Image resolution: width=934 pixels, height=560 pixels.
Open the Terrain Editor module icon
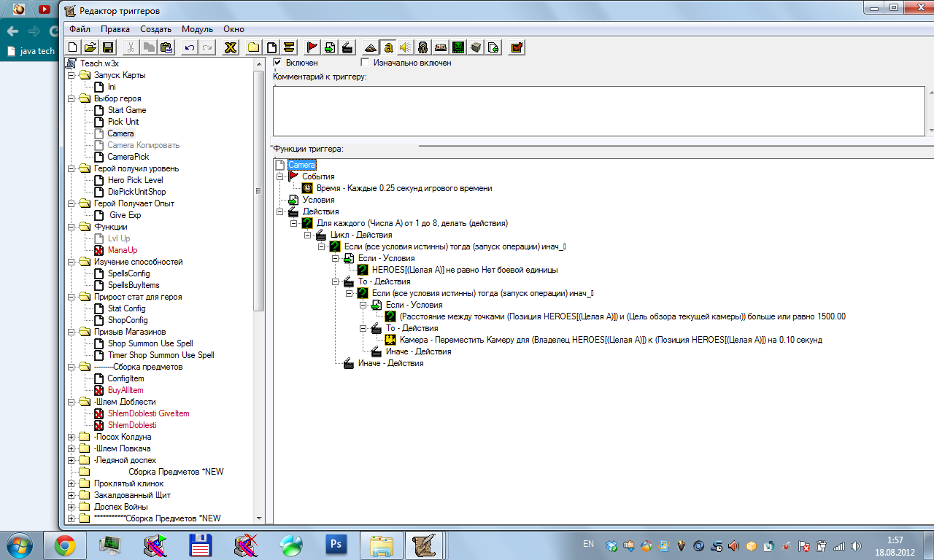pos(371,47)
